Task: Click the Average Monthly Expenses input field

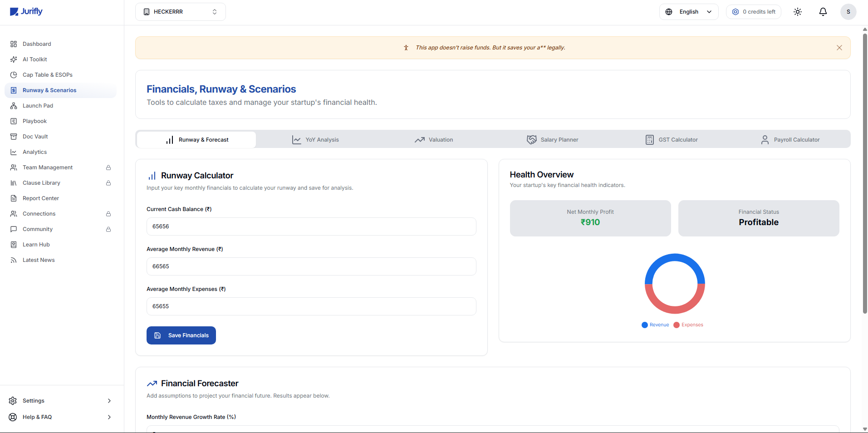Action: [x=311, y=306]
